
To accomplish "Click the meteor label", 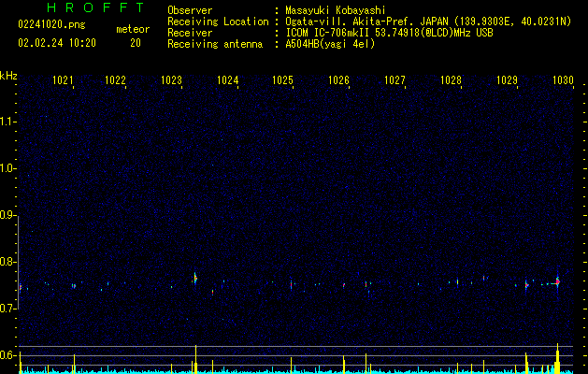I will (x=133, y=29).
